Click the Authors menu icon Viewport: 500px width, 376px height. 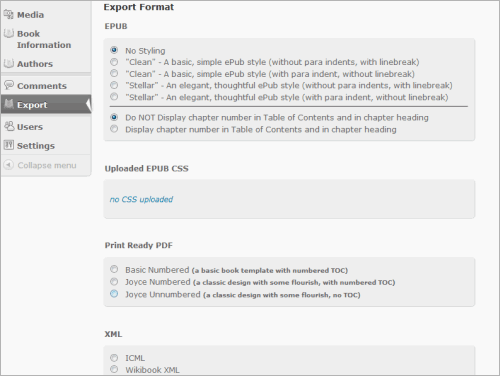click(x=9, y=63)
